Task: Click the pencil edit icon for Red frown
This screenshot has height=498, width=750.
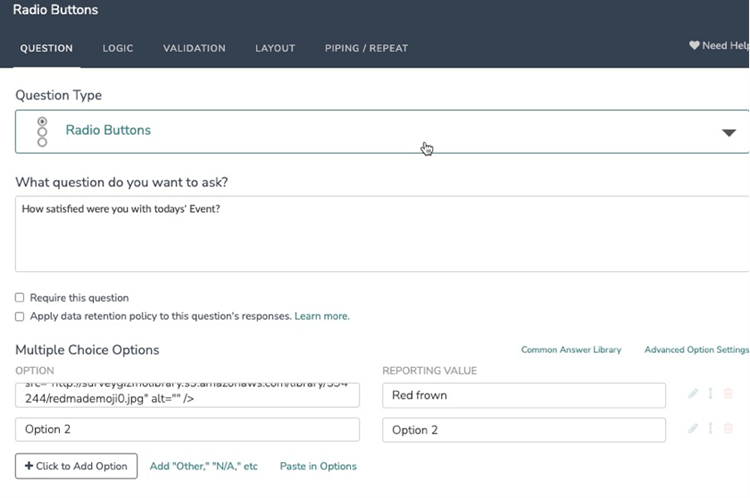Action: pyautogui.click(x=693, y=394)
